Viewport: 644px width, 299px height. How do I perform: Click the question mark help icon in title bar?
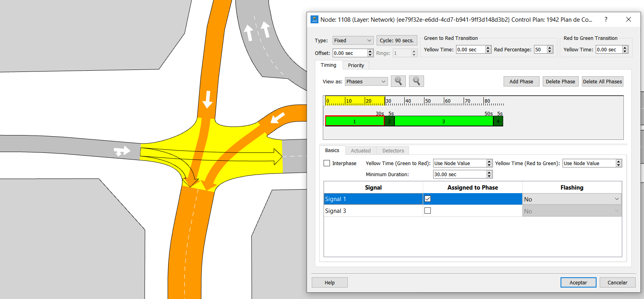[606, 19]
